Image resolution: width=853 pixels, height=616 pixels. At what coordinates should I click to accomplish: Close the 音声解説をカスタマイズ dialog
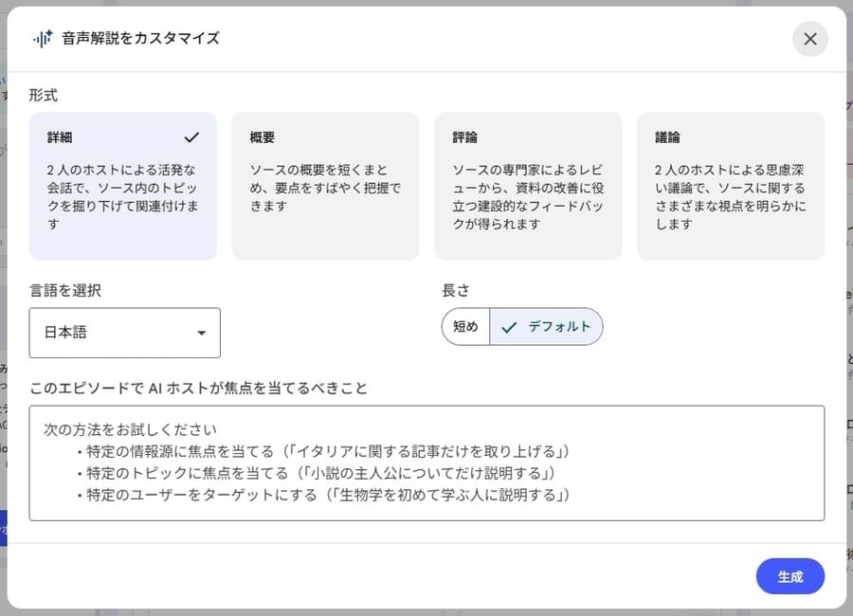pos(810,39)
